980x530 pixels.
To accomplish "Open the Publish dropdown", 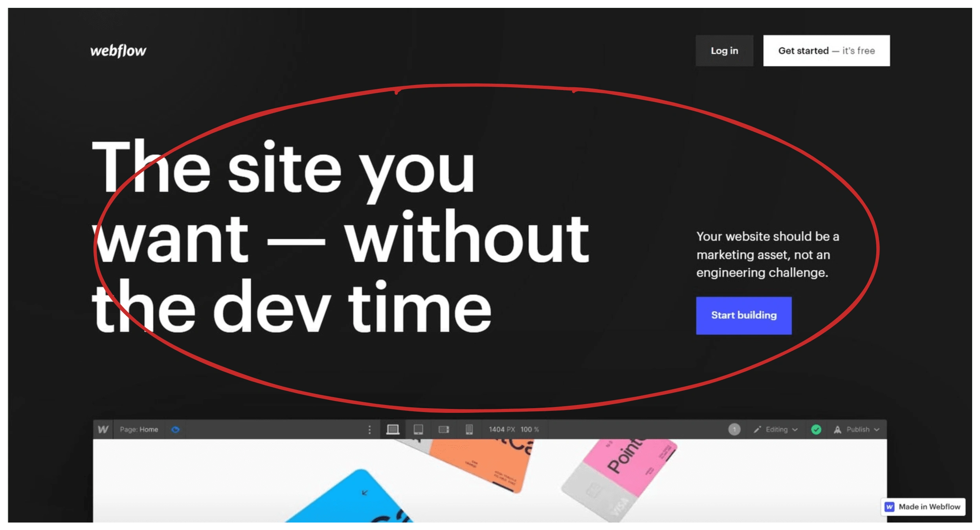I will (x=857, y=429).
